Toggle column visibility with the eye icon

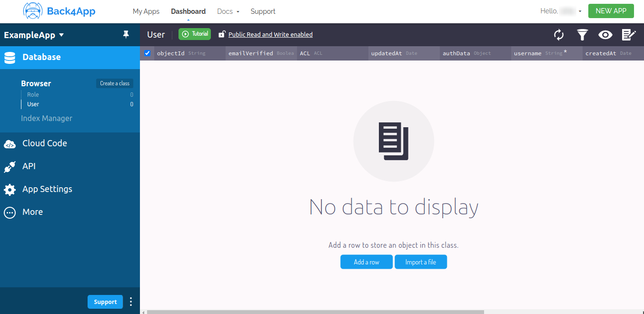605,35
